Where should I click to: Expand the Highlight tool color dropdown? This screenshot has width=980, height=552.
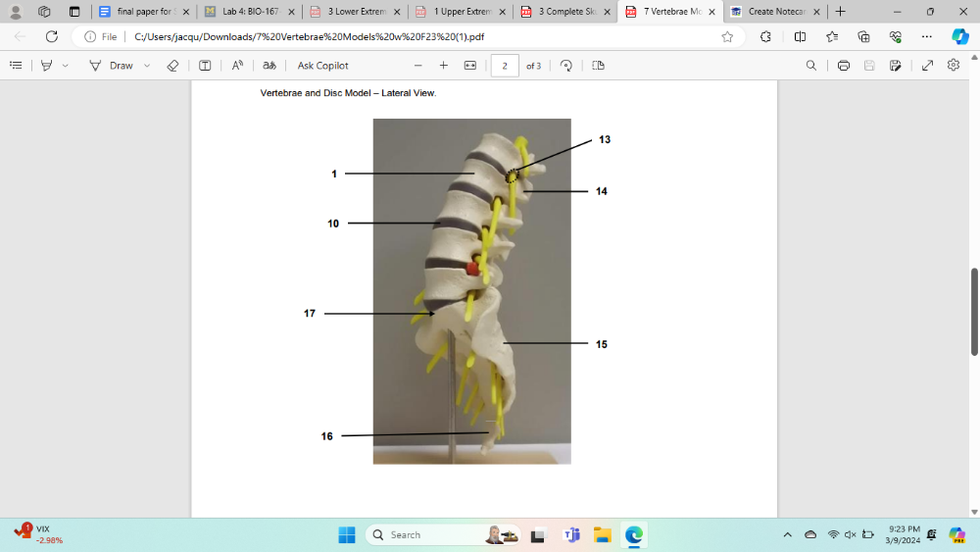66,66
